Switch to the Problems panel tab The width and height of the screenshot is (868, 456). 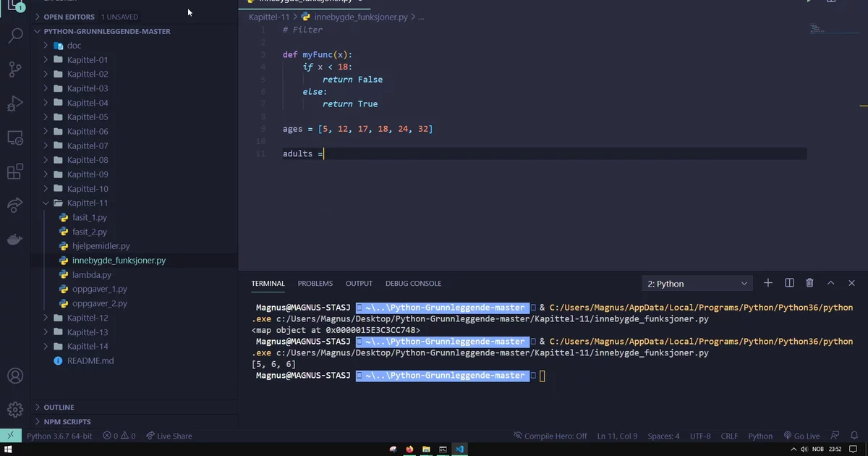pyautogui.click(x=315, y=283)
